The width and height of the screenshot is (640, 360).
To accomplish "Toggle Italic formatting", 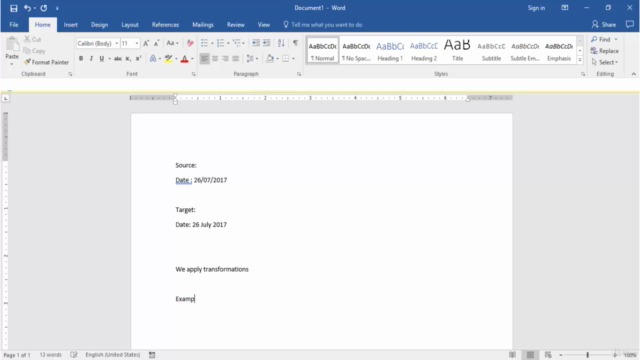I will pos(91,59).
